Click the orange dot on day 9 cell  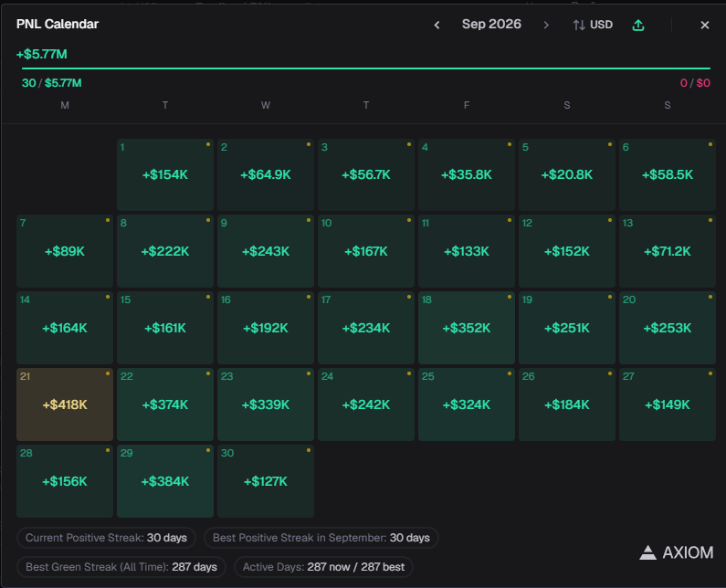(x=309, y=220)
